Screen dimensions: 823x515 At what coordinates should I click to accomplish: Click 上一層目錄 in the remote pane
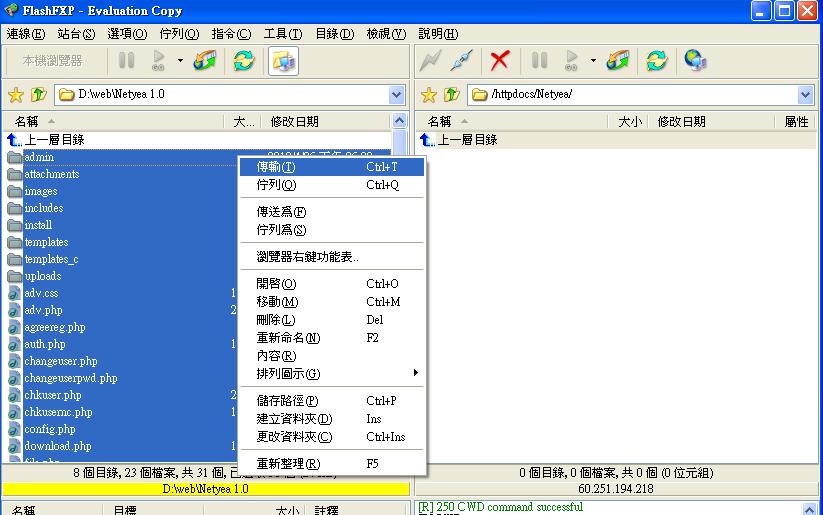point(466,140)
